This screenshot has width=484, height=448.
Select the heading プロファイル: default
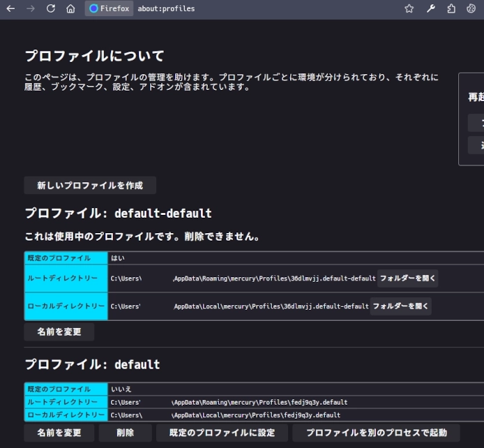(92, 364)
